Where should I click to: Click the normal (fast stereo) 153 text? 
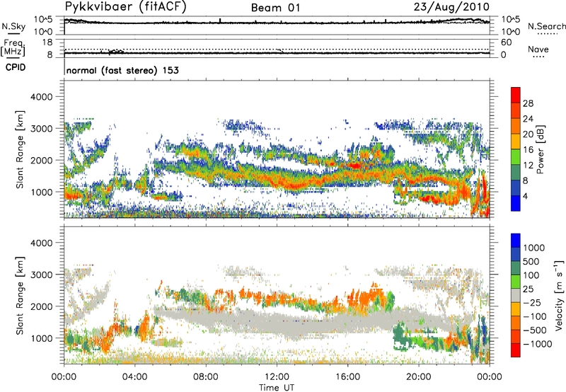tap(122, 70)
